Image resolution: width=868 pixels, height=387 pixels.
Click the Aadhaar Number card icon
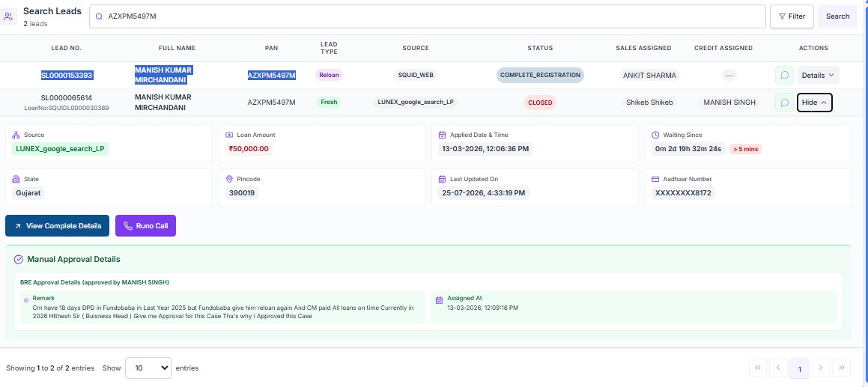[655, 180]
